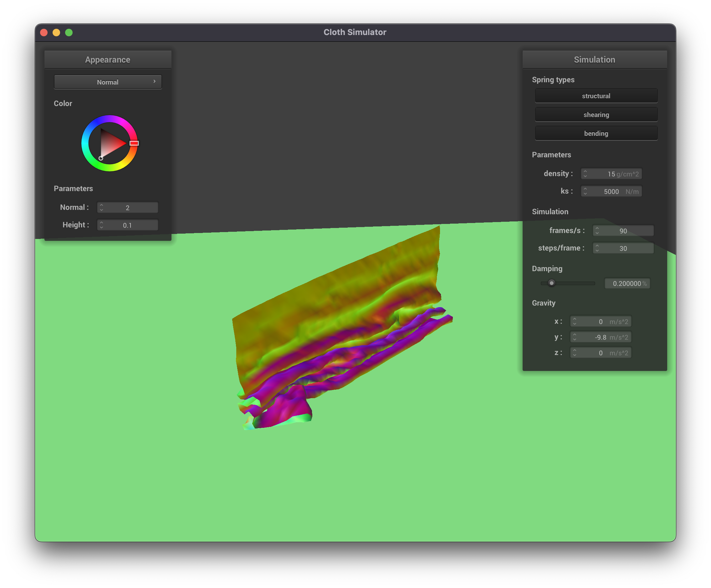
Task: Click the frames/s value field
Action: 623,231
